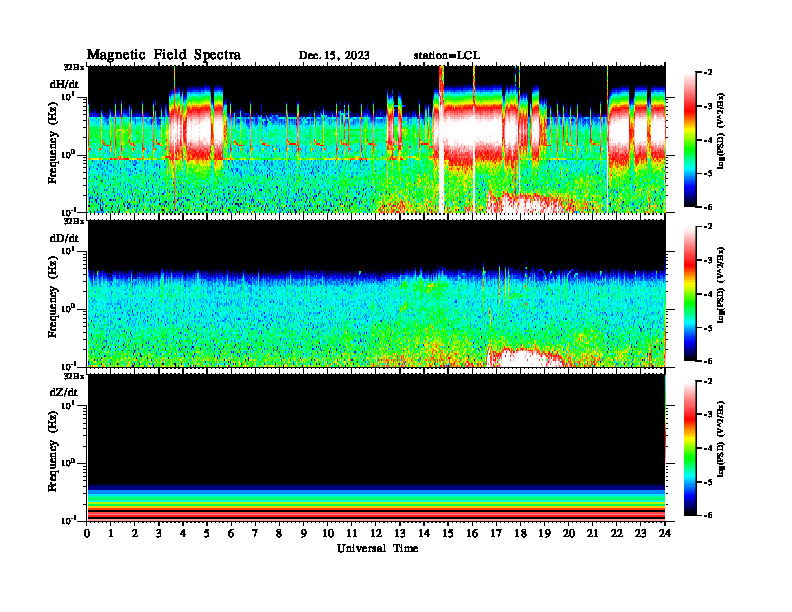The image size is (792, 612).
Task: Click the dH/dt panel's "Frequency (Hz)" label
Action: tap(53, 145)
